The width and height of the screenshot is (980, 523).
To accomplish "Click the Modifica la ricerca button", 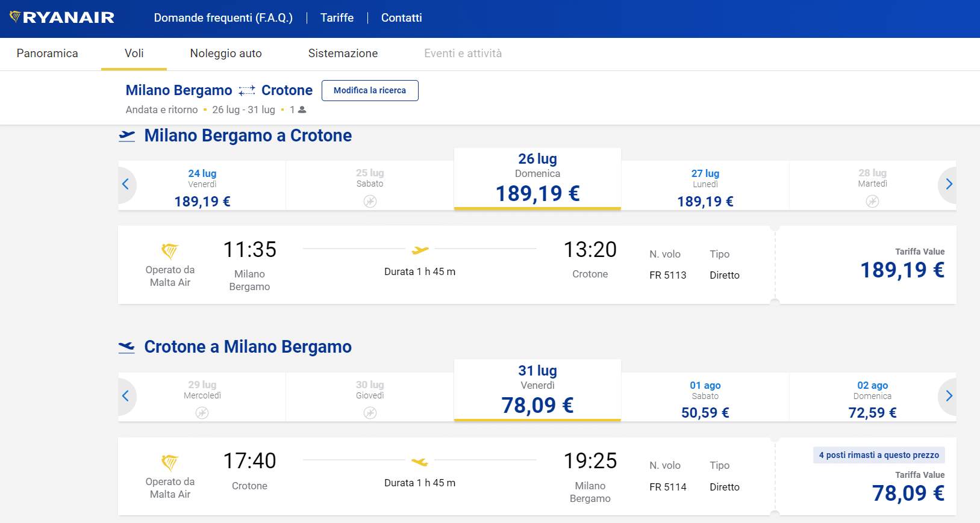I will [370, 90].
